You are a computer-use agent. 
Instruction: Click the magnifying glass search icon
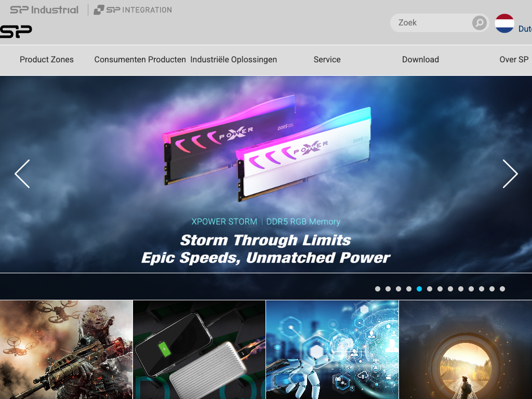click(x=479, y=23)
